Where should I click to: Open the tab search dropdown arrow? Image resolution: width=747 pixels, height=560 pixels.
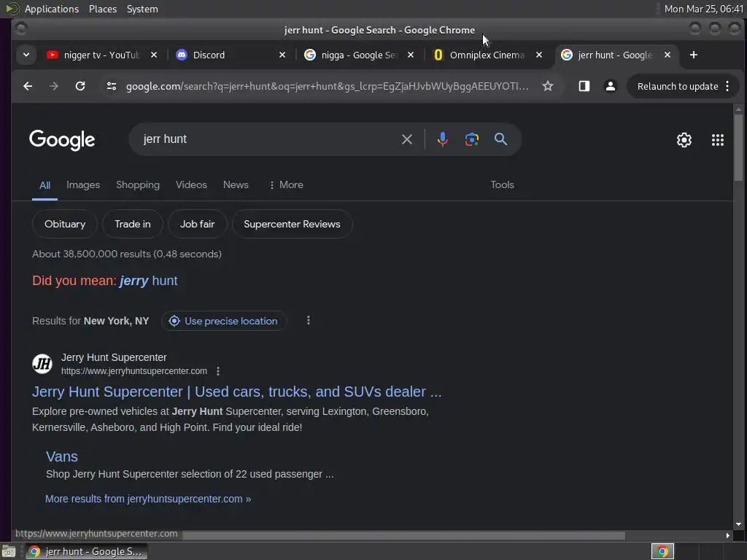point(26,55)
